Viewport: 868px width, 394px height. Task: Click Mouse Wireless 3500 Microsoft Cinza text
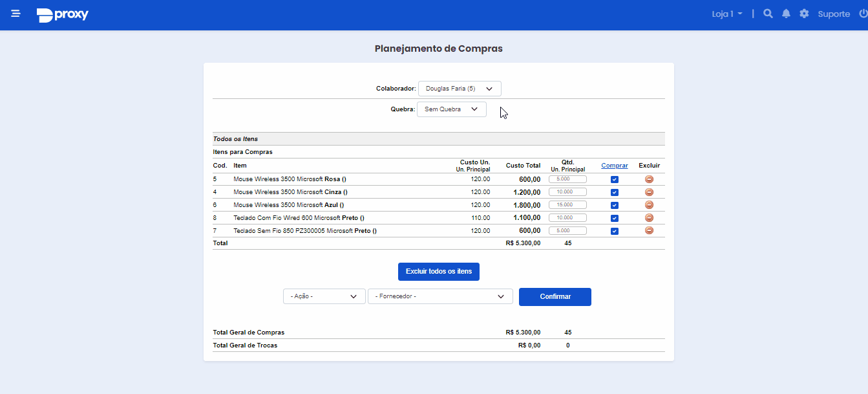tap(291, 192)
